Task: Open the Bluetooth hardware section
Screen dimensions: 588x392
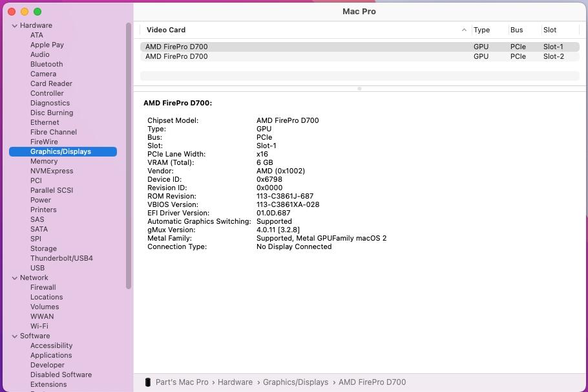Action: point(47,64)
